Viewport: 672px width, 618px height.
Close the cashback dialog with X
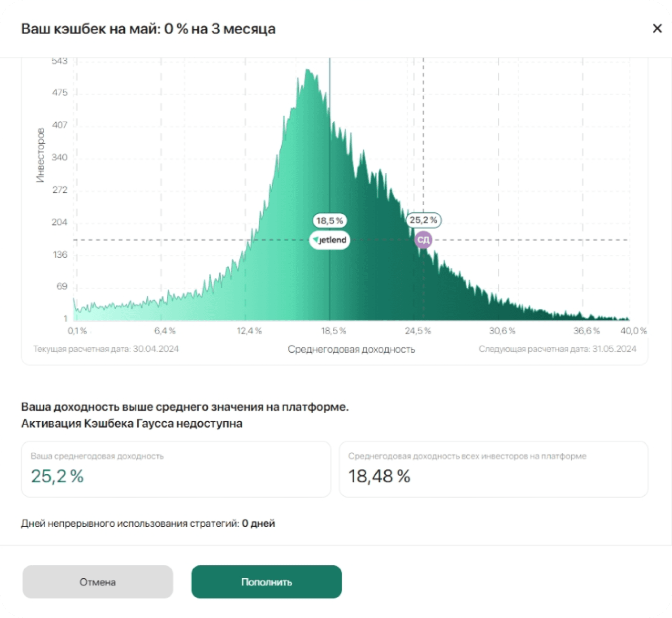(x=657, y=28)
